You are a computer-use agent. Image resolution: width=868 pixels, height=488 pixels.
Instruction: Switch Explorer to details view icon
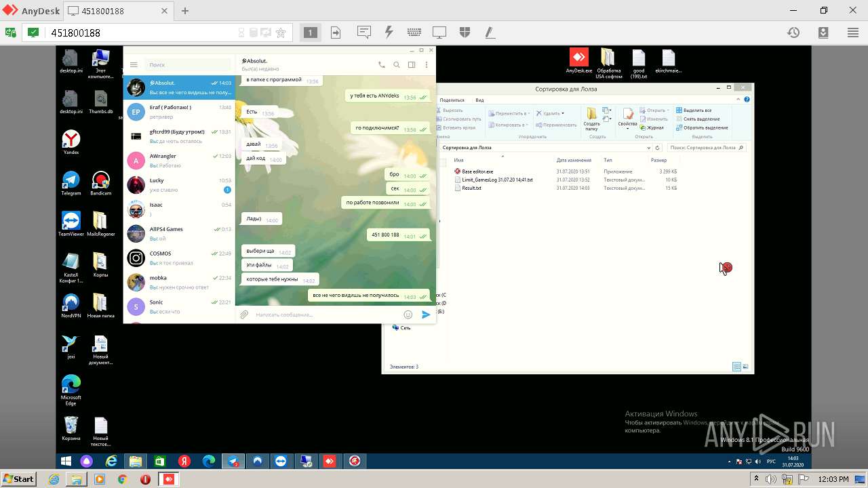pos(736,367)
